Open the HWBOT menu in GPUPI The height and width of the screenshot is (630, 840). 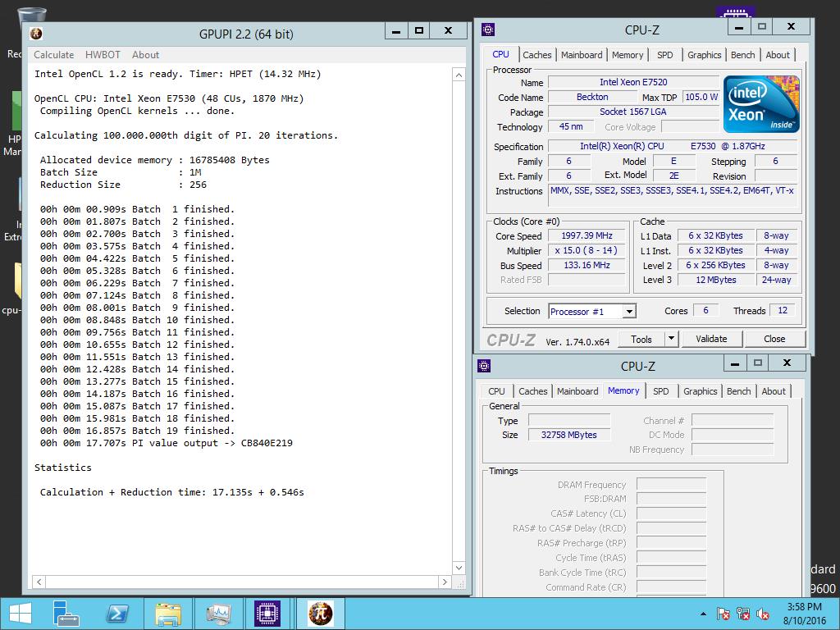click(103, 55)
